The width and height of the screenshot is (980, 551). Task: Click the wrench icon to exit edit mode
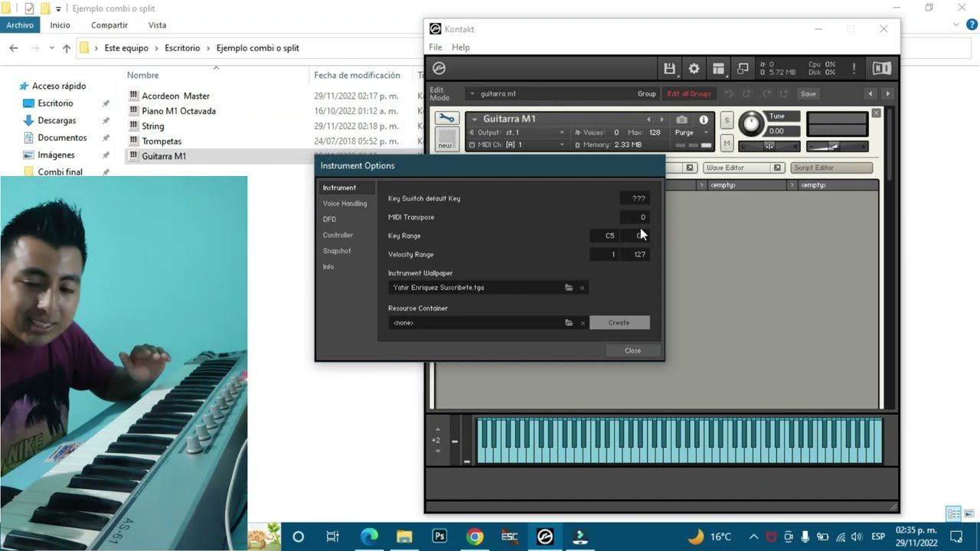[446, 119]
